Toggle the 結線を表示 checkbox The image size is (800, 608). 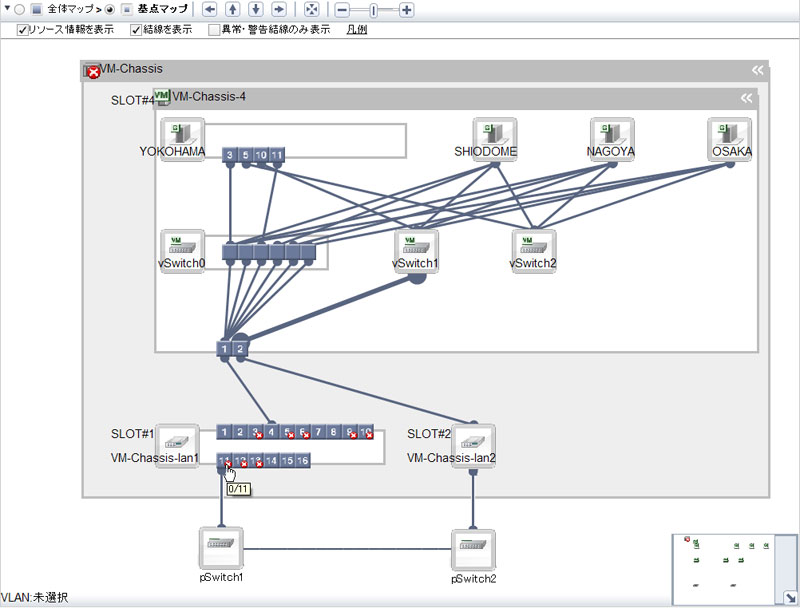(137, 30)
